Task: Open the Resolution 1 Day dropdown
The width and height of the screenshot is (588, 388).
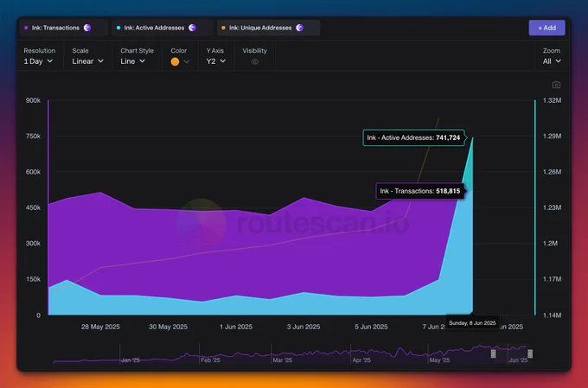Action: click(39, 61)
